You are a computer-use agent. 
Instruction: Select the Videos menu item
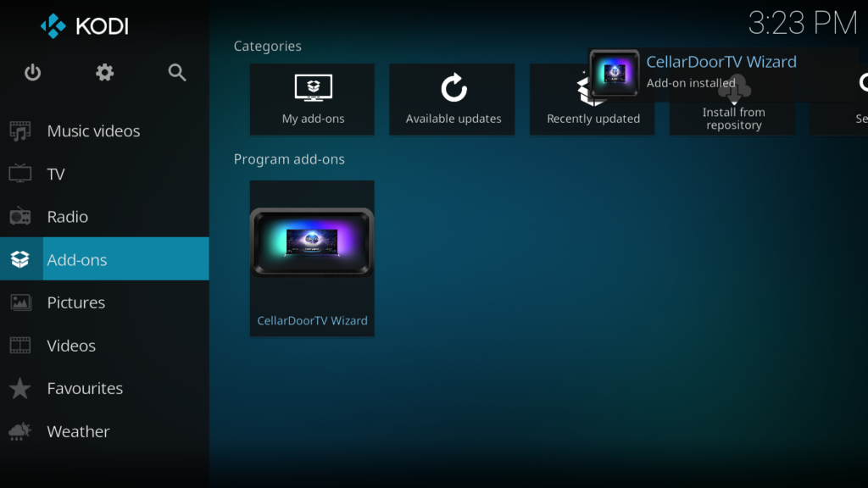(x=71, y=346)
